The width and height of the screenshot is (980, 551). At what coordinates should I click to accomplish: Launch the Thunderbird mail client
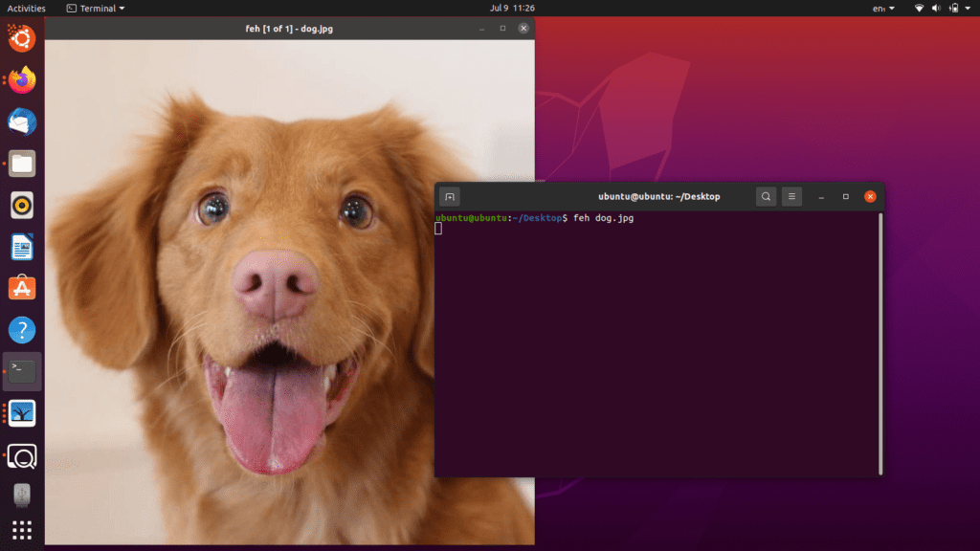coord(21,121)
